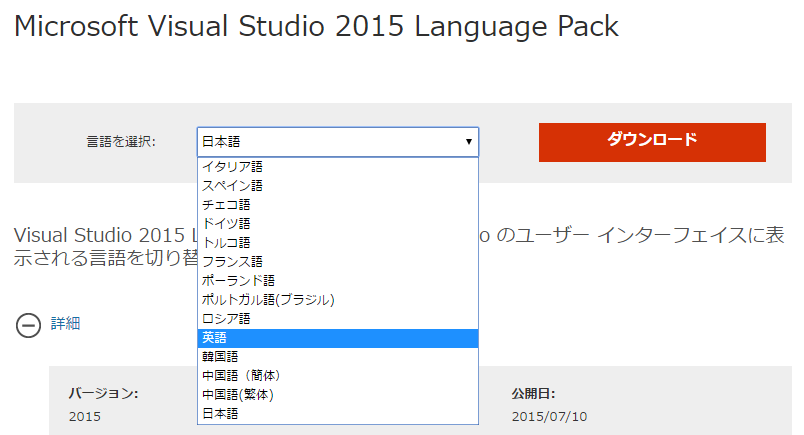This screenshot has height=435, width=804.
Task: Choose チェコ語 in the dropdown
Action: tap(337, 205)
